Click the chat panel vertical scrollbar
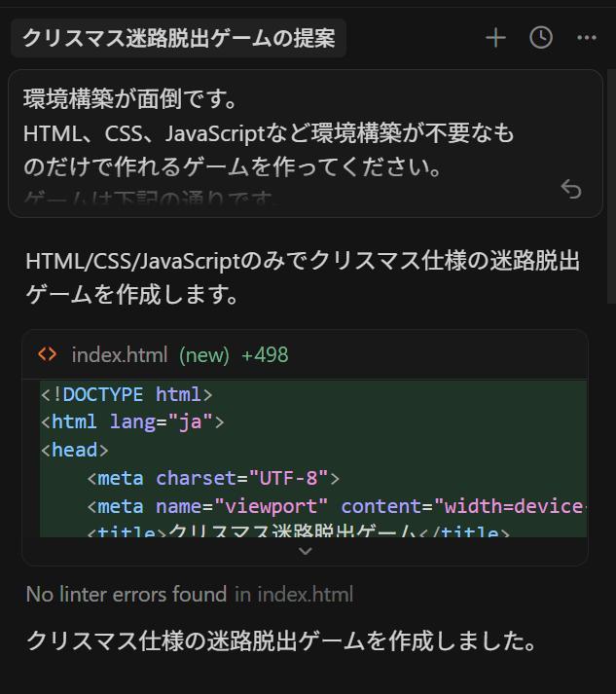 (x=611, y=186)
